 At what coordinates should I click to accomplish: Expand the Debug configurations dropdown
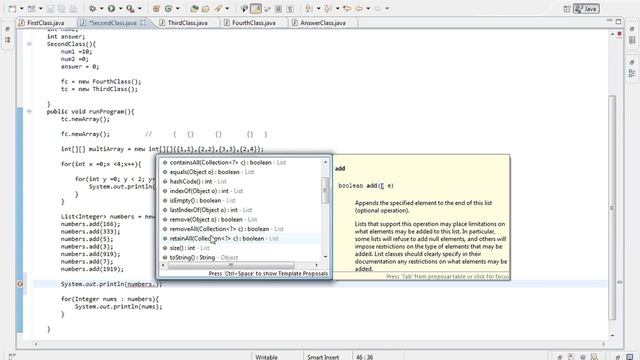pyautogui.click(x=101, y=9)
